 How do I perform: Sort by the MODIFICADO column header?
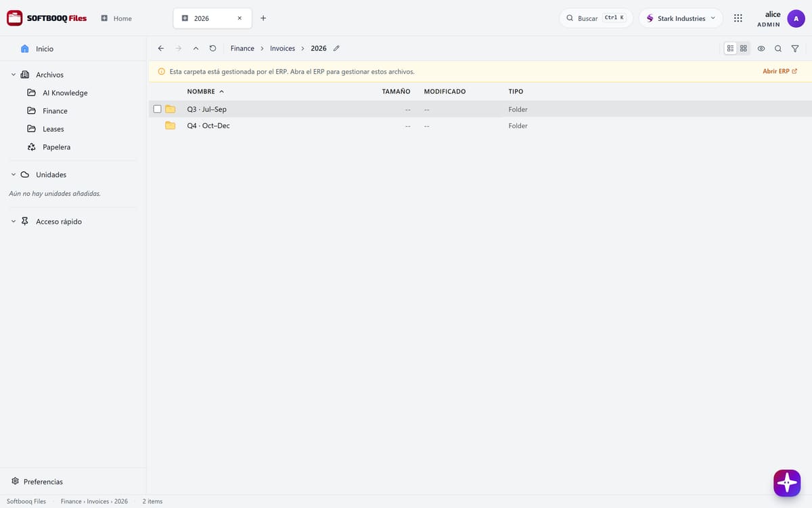(x=445, y=91)
